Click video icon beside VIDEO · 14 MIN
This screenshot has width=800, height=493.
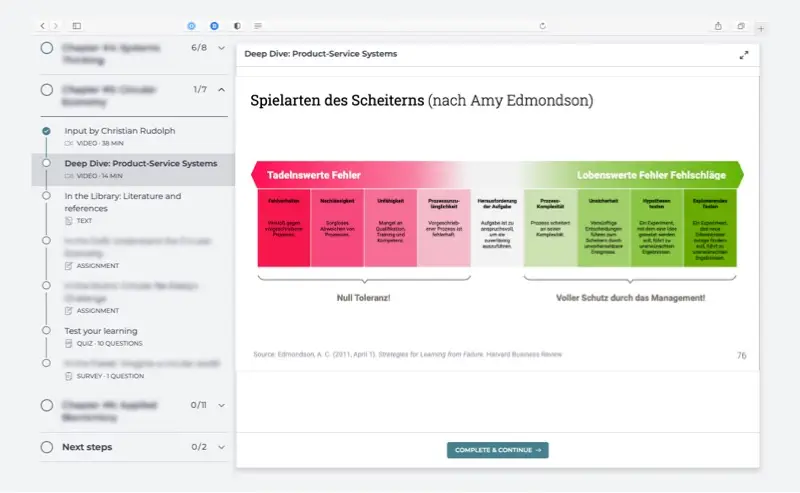click(x=69, y=176)
